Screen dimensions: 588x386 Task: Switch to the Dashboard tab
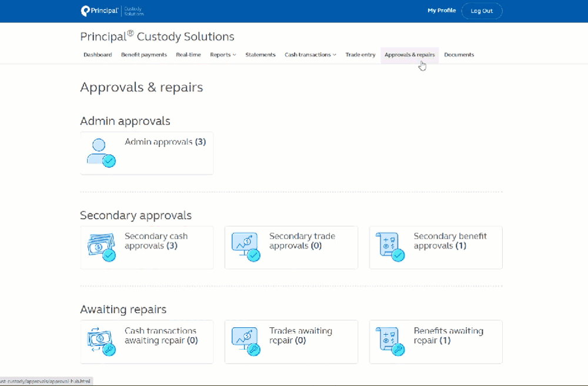click(98, 55)
